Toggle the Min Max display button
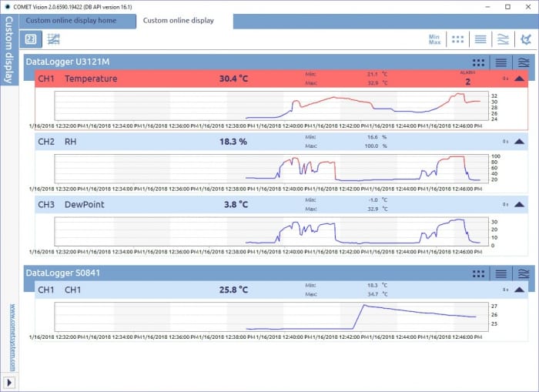 434,39
